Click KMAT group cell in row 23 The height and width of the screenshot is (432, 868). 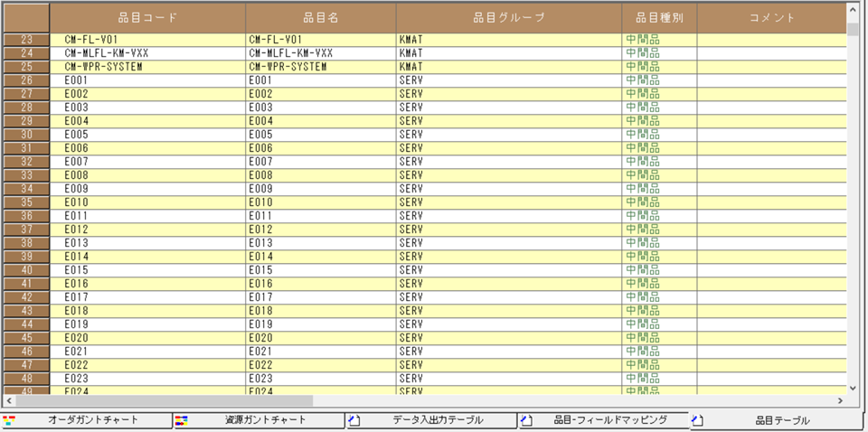(x=509, y=40)
